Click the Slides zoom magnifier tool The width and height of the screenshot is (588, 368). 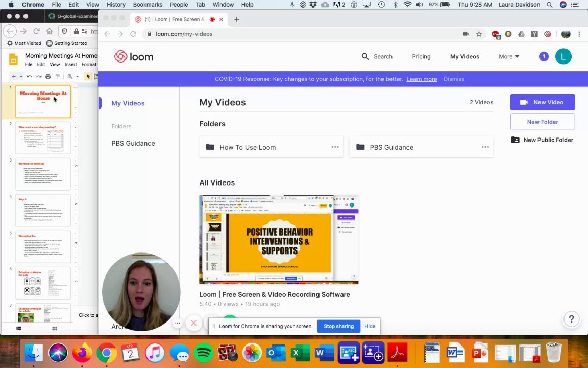(70, 76)
